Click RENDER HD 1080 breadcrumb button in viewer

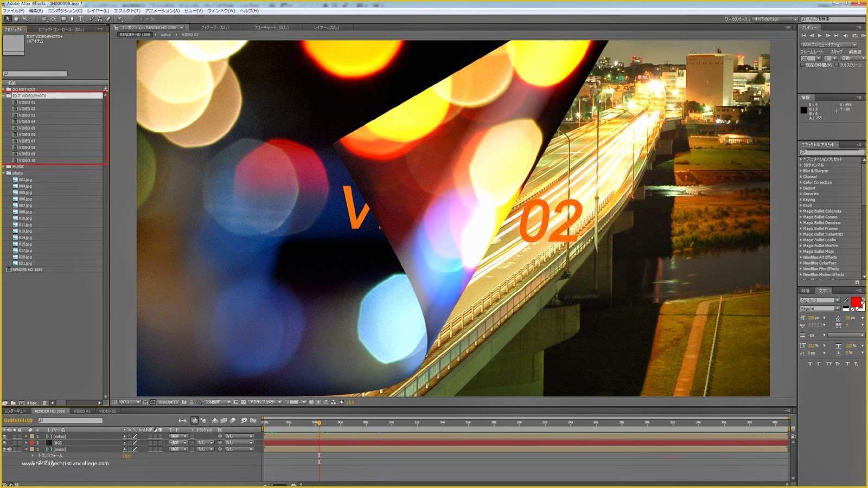[135, 35]
